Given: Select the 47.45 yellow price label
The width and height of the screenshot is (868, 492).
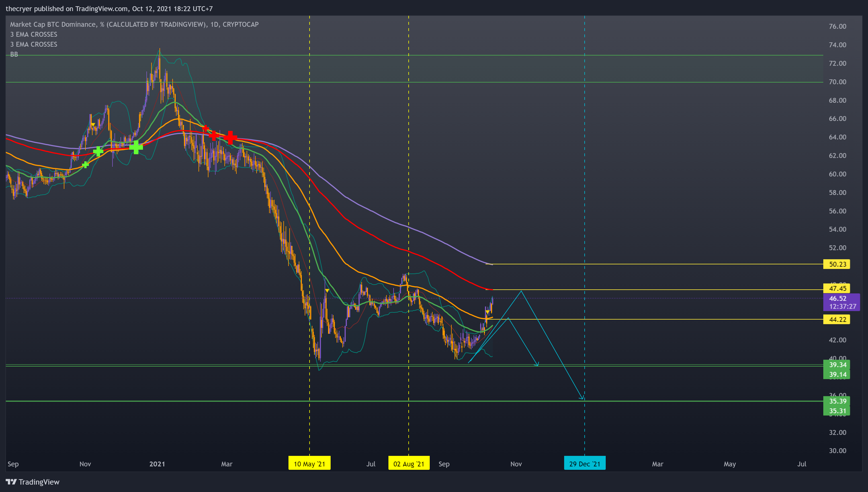Looking at the screenshot, I should [837, 289].
